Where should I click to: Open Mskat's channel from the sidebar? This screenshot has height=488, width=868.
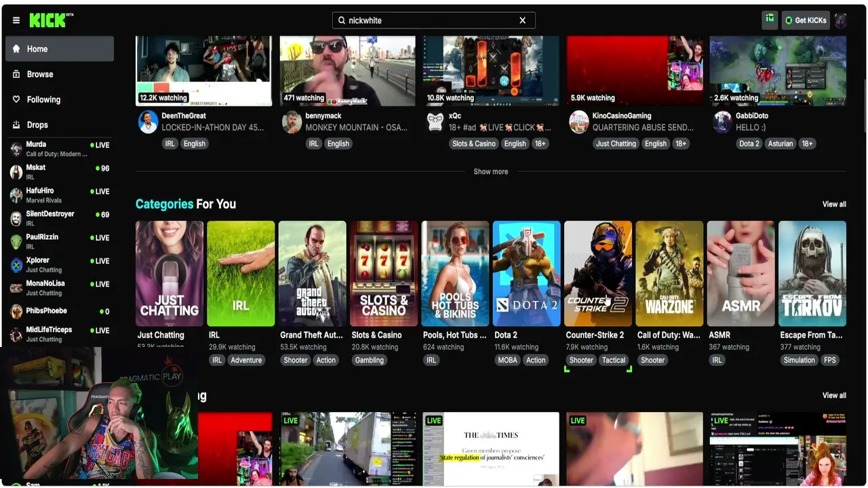point(60,172)
